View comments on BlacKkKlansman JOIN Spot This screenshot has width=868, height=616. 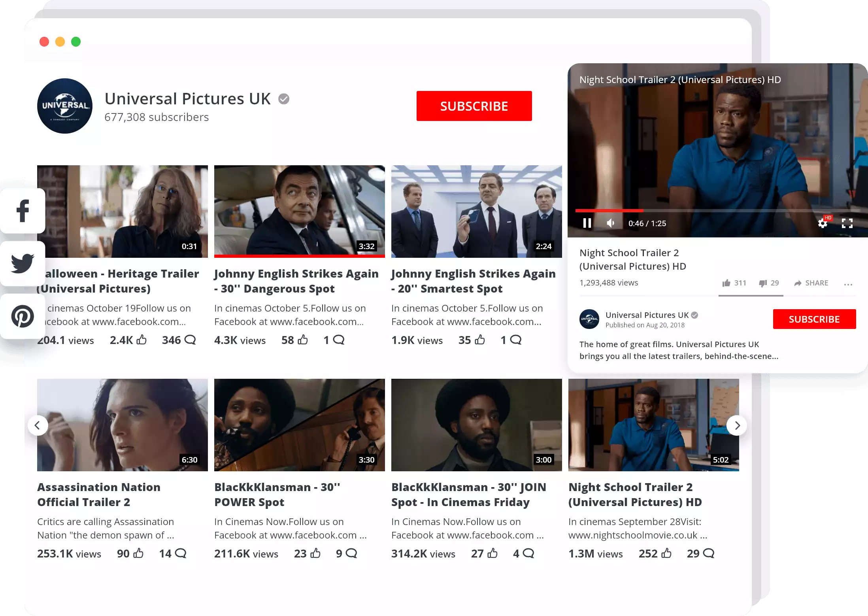(x=528, y=554)
